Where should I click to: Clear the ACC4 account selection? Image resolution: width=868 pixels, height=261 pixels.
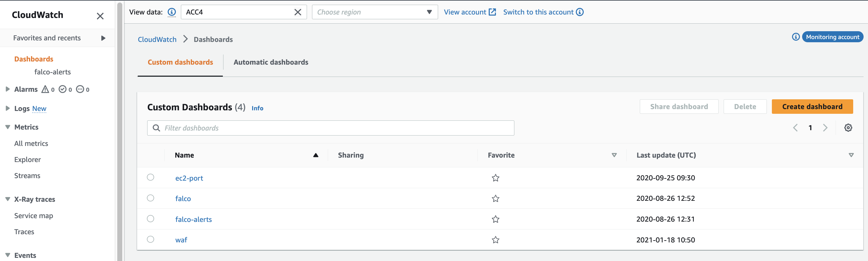click(298, 12)
